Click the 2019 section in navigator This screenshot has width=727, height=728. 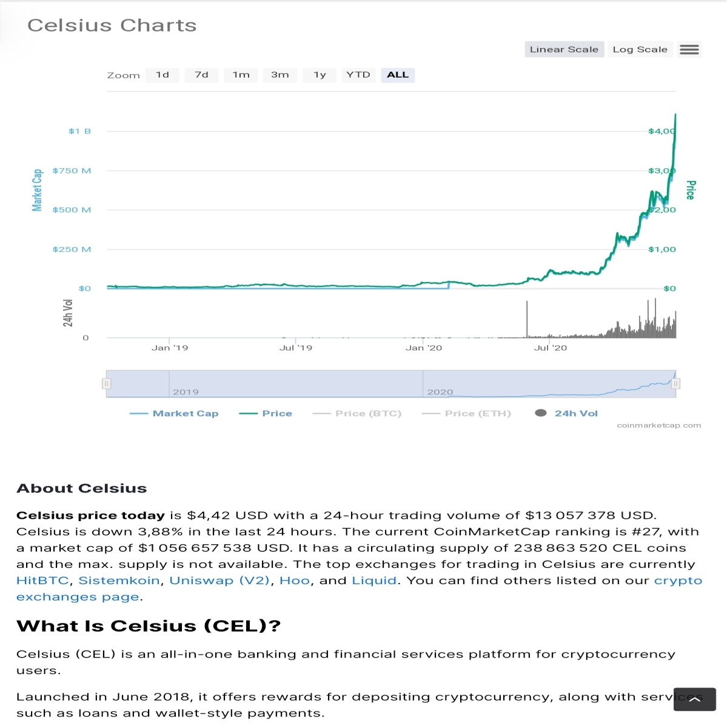296,384
